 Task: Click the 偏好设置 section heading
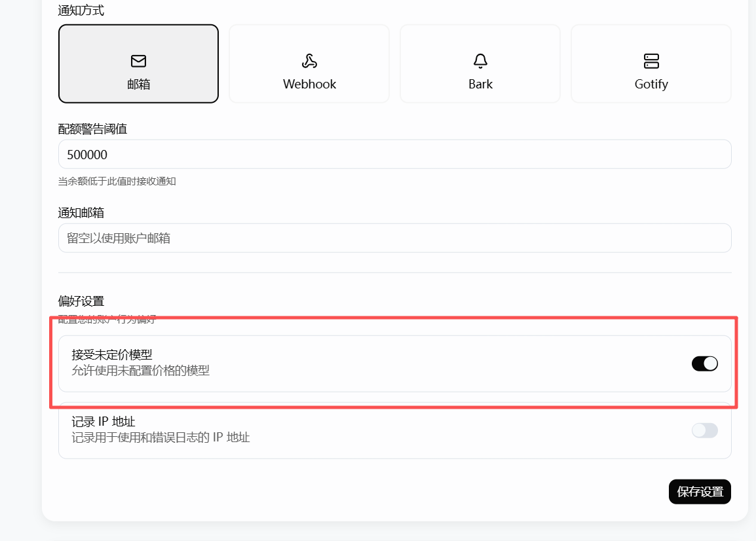click(81, 301)
